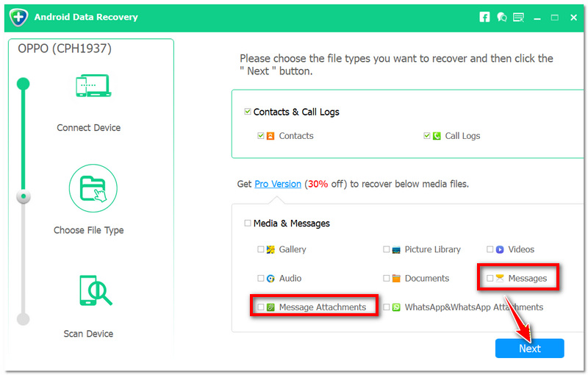Viewport: 588px width, 375px height.
Task: Click the top progress node beside Connect Device
Action: tap(24, 84)
